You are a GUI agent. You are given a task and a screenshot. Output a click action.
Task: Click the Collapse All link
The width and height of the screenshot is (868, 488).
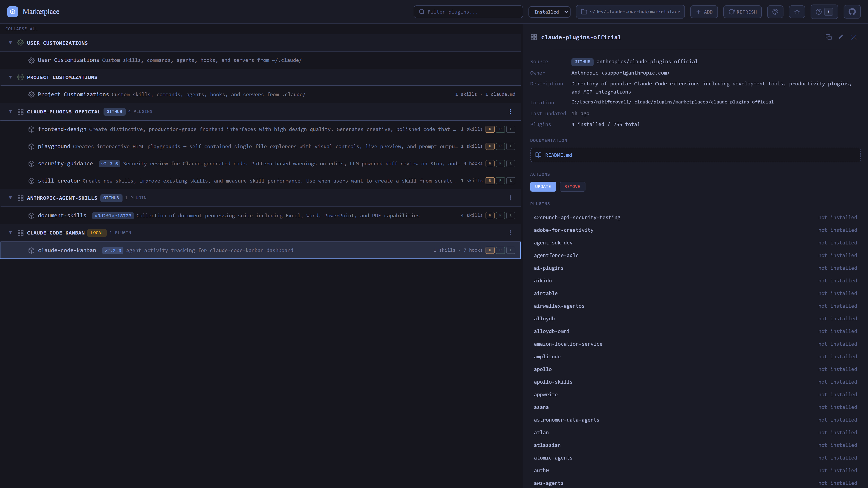click(x=21, y=29)
